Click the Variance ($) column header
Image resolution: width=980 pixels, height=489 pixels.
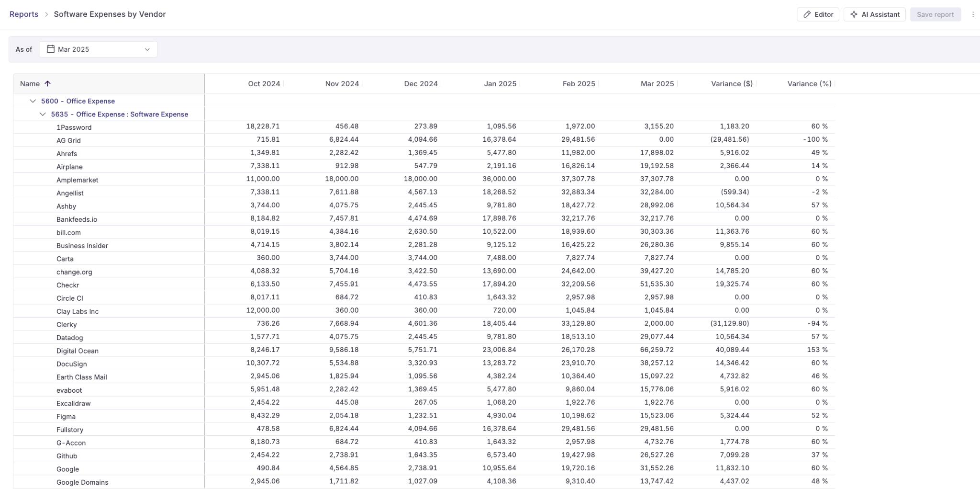[x=732, y=84]
